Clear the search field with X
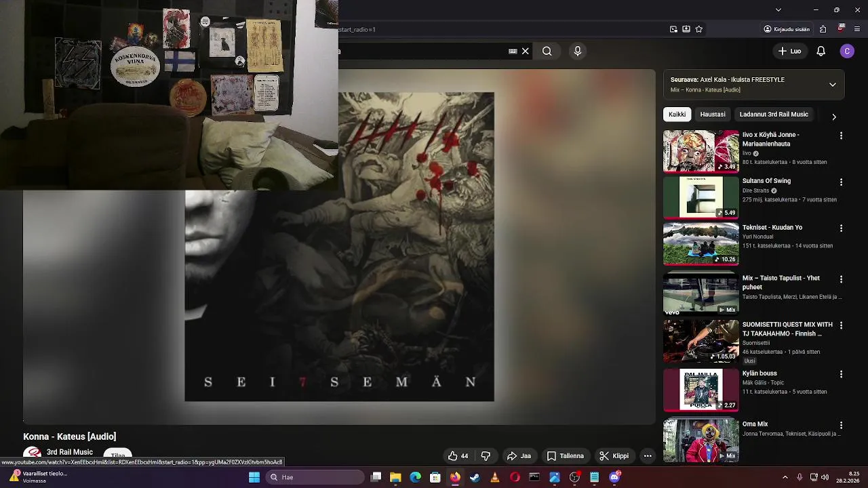Image resolution: width=868 pixels, height=488 pixels. coord(525,51)
